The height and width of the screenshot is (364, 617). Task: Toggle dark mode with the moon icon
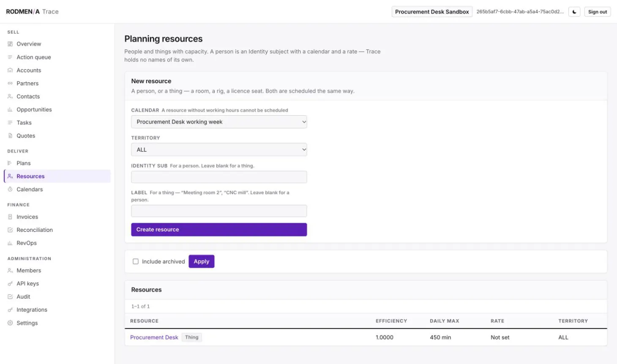[x=574, y=12]
